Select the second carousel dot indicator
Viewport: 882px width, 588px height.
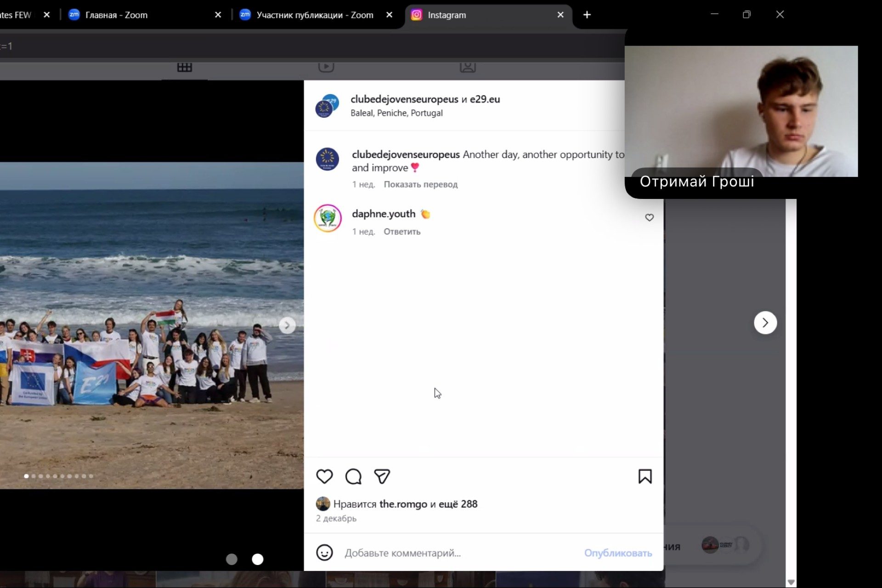[34, 476]
